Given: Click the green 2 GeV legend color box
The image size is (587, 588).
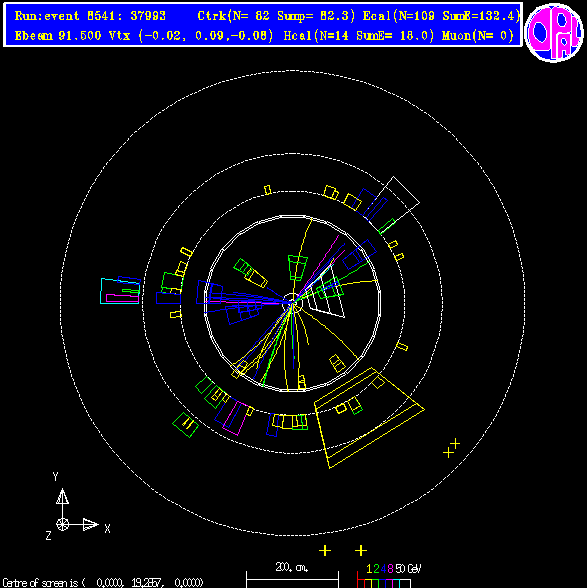Looking at the screenshot, I should click(x=375, y=584).
